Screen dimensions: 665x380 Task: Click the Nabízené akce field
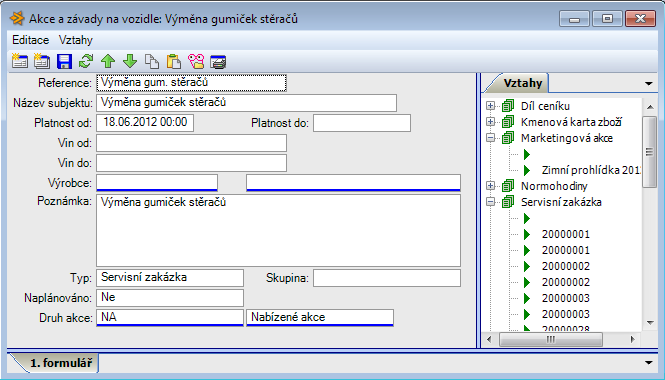pos(320,318)
